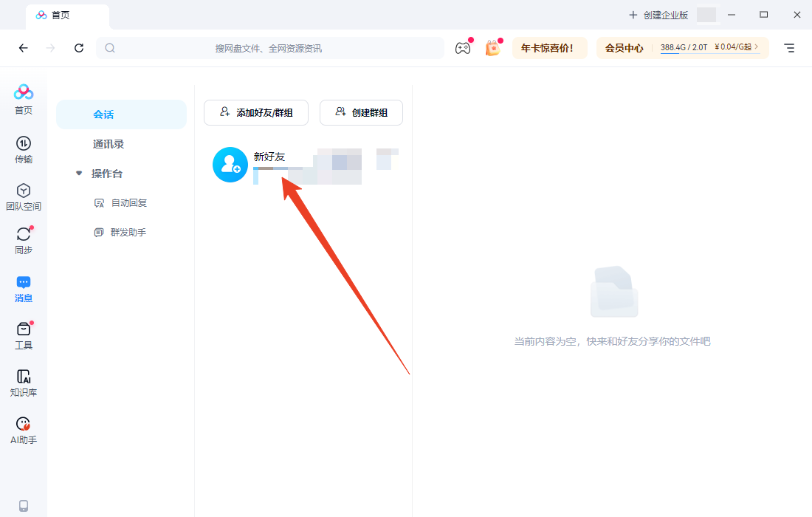The width and height of the screenshot is (812, 517).
Task: Click the game controller icon beside the search bar
Action: 463,47
